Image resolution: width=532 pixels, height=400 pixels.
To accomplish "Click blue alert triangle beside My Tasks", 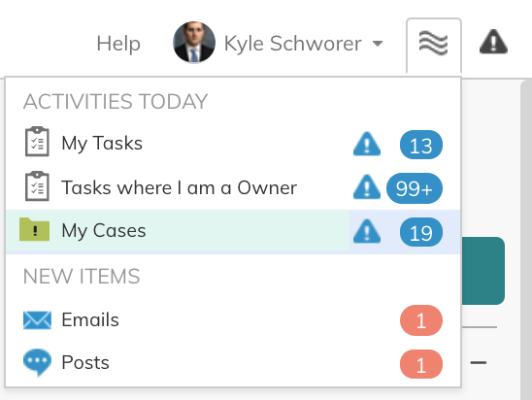I will (x=367, y=144).
